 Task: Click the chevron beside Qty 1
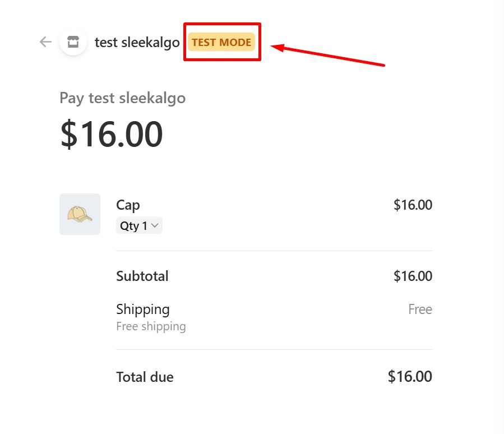155,226
